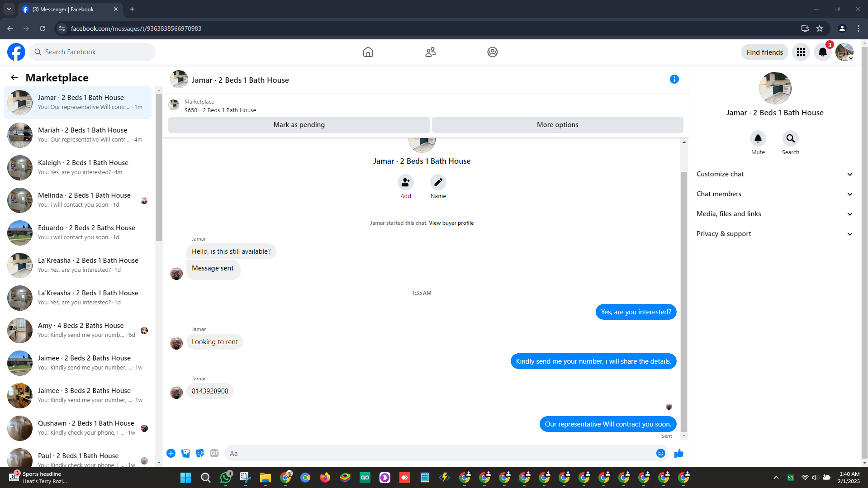Open the Jaimee 2 Beds 2 Baths conversation
This screenshot has width=868, height=488.
point(78,363)
